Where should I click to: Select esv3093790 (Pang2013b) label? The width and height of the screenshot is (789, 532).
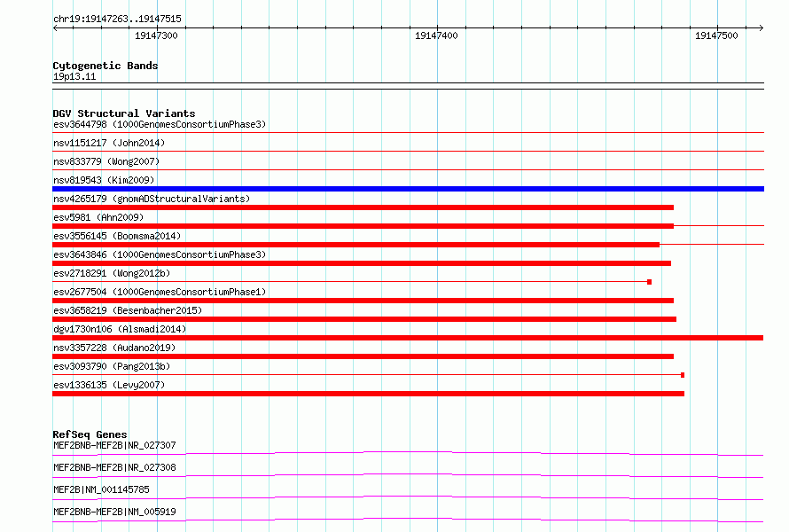pos(112,366)
